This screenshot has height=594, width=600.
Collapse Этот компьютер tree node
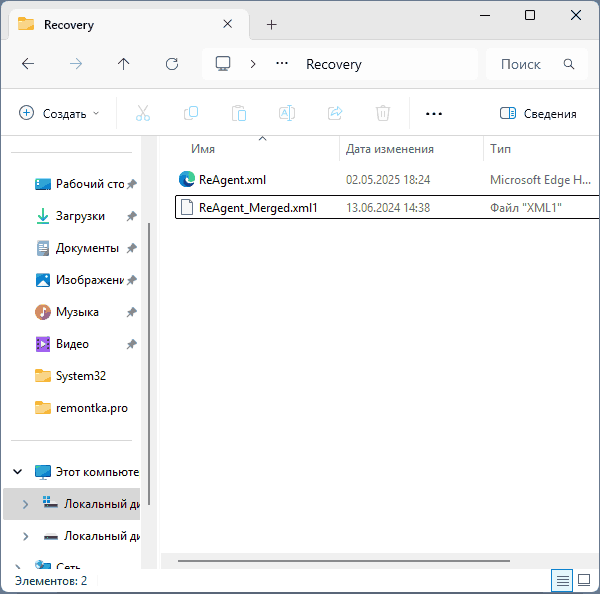coord(18,472)
